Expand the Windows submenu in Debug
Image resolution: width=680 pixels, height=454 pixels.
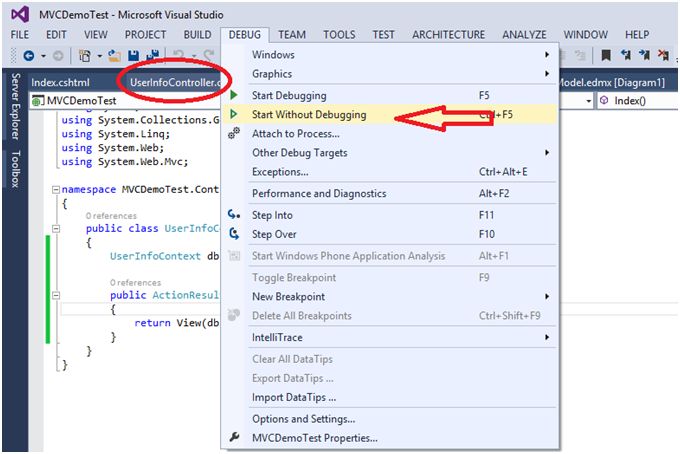pyautogui.click(x=390, y=55)
